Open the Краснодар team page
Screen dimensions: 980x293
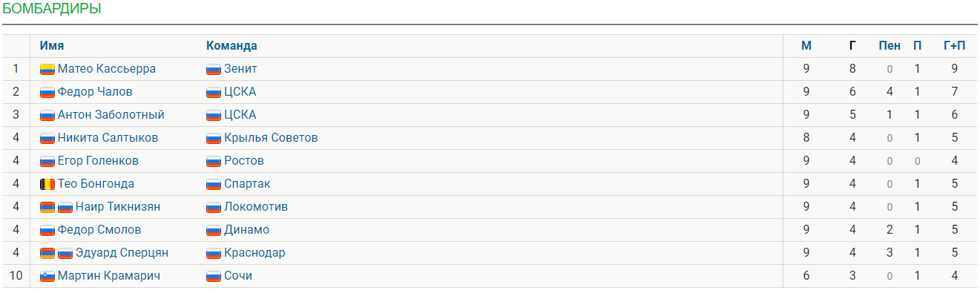tap(254, 253)
